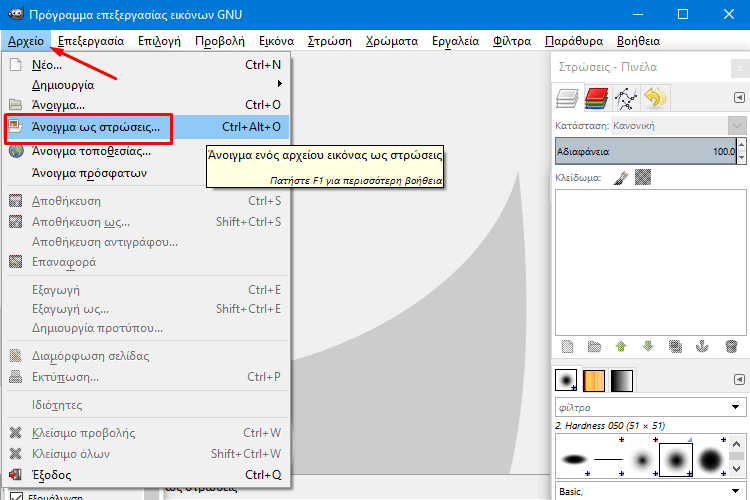The height and width of the screenshot is (500, 750).
Task: Open the Χρώματα menu
Action: (x=392, y=41)
